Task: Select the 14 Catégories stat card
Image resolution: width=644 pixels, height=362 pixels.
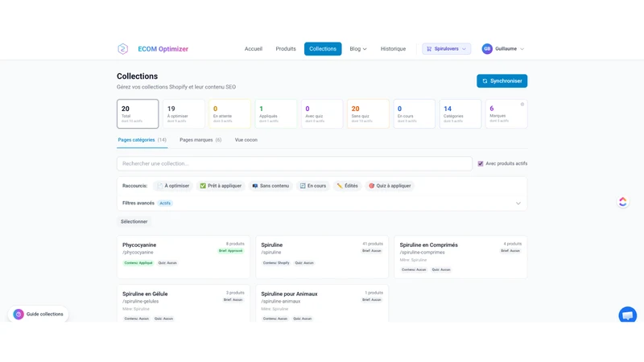Action: coord(460,113)
